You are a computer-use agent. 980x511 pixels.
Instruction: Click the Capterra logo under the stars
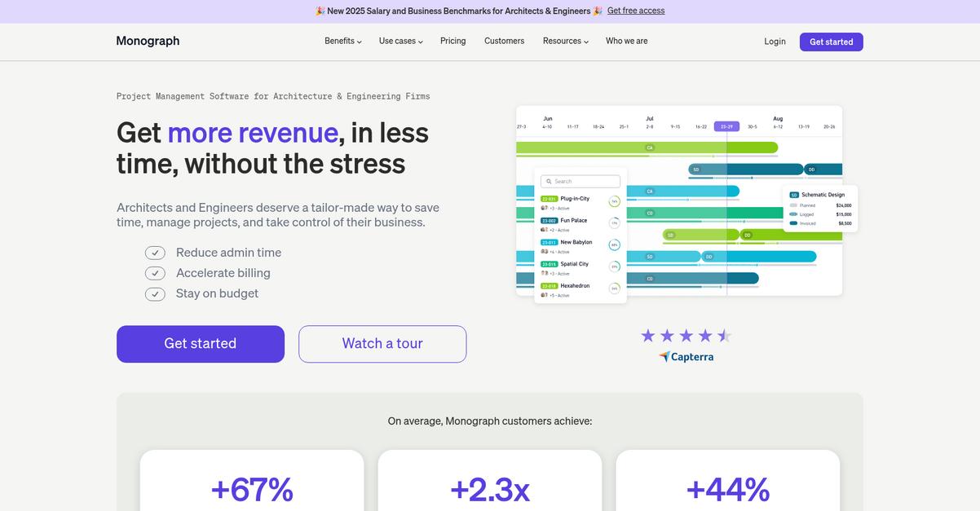point(686,357)
